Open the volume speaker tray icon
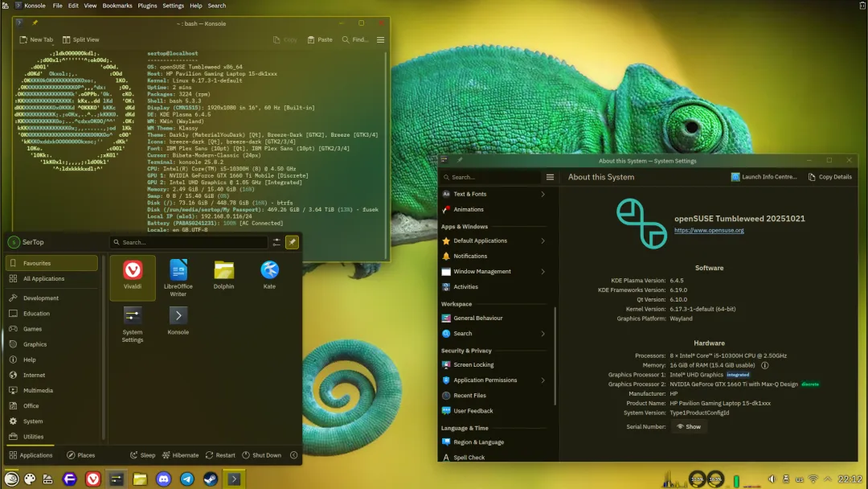Image resolution: width=868 pixels, height=489 pixels. (x=772, y=479)
